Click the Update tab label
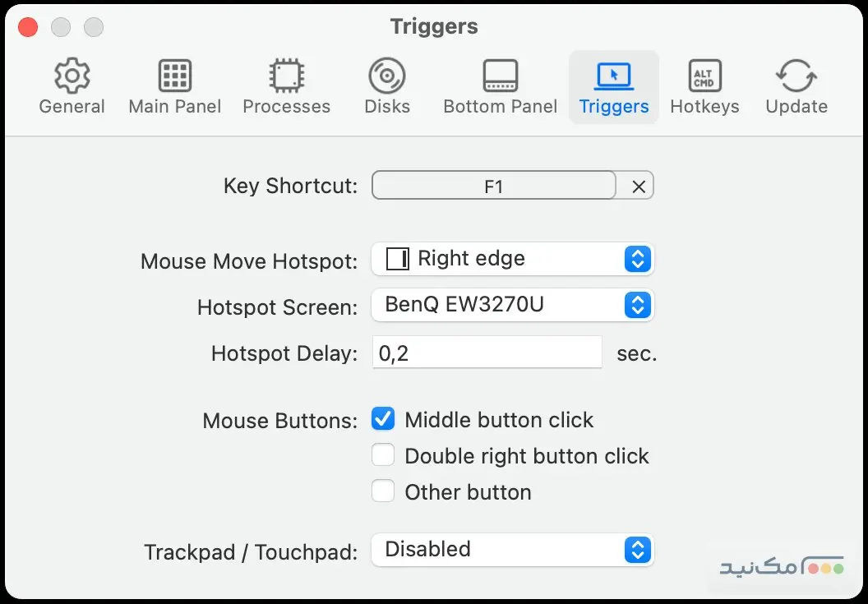This screenshot has height=604, width=868. 796,107
